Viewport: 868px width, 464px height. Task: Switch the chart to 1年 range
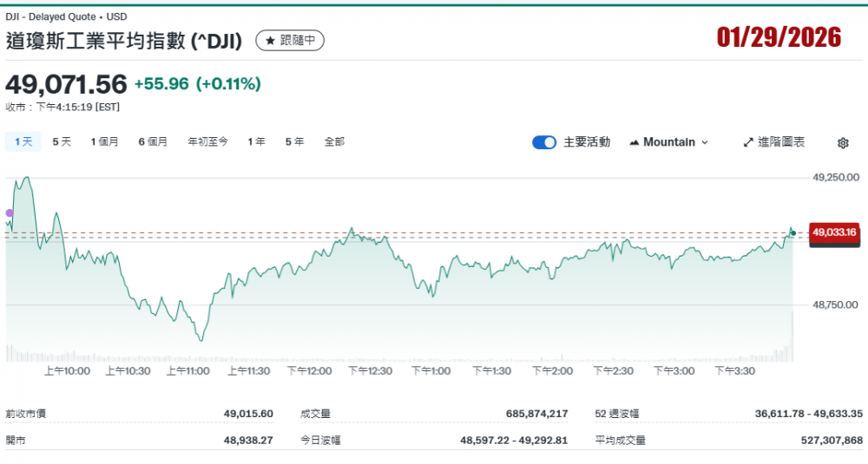click(256, 141)
